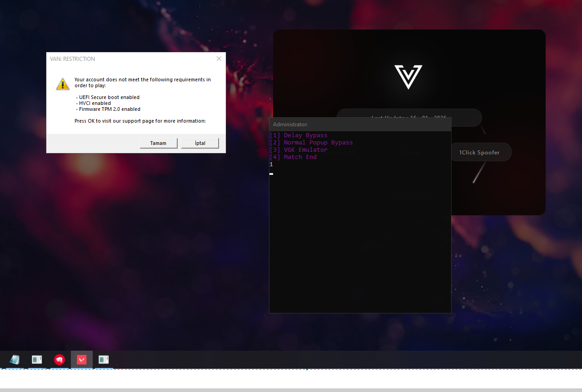This screenshot has width=582, height=392.
Task: Select the "[2] Normal Popup Bypass" console line
Action: point(311,143)
